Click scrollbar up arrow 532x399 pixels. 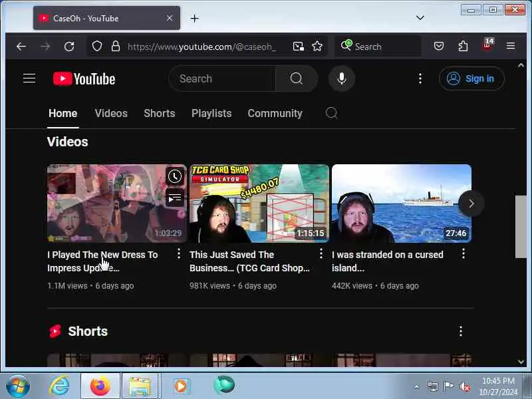[x=521, y=65]
